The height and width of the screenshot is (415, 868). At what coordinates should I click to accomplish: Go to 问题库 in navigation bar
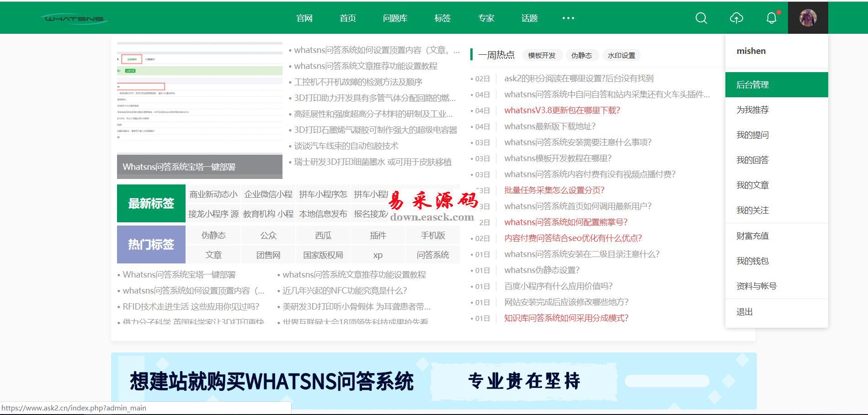coord(395,18)
